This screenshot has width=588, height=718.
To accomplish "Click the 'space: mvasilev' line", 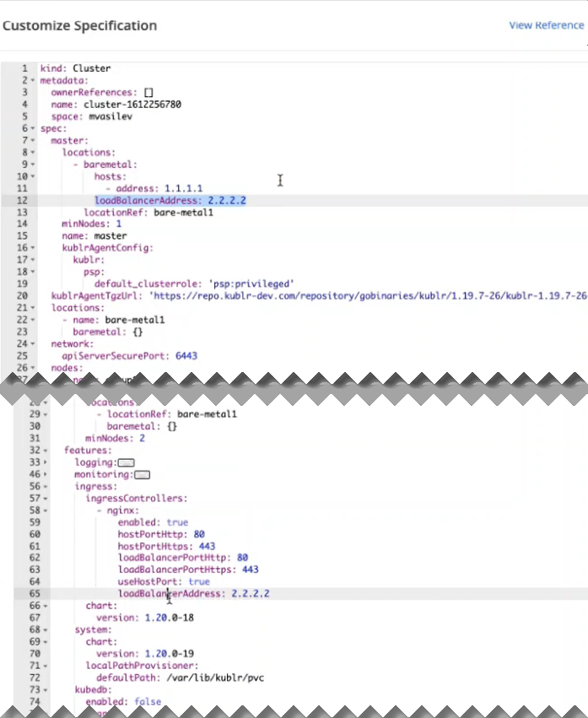I will tap(92, 116).
